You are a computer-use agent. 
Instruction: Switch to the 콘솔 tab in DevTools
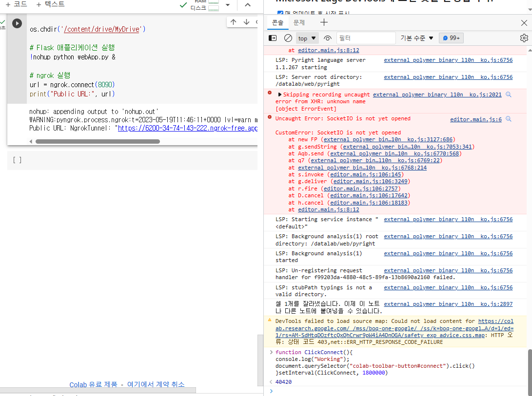pos(277,23)
